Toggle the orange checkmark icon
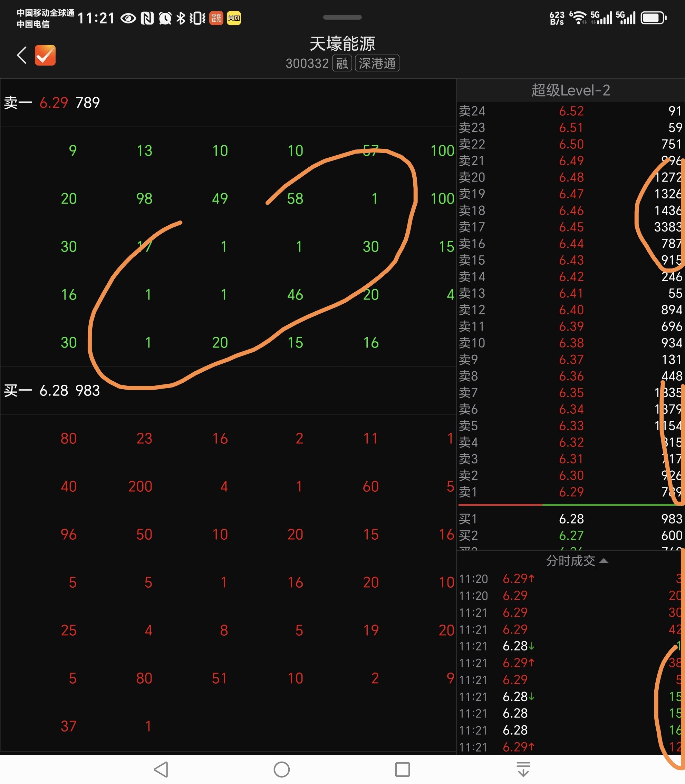 coord(45,56)
